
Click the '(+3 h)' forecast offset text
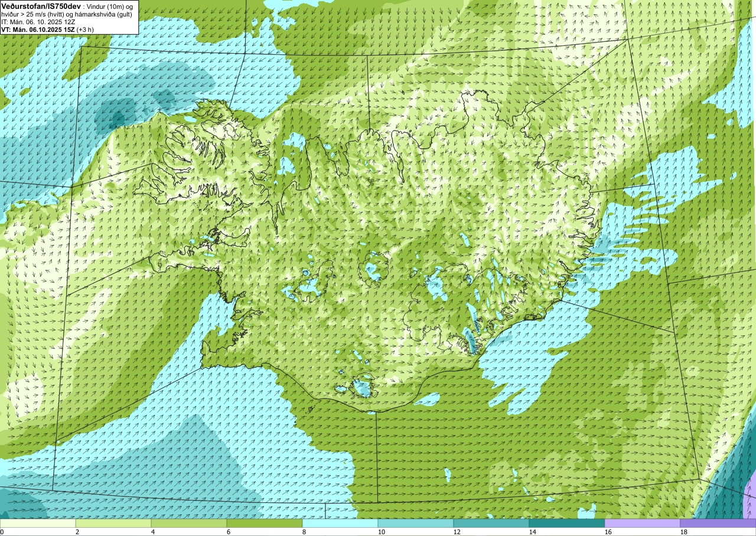click(x=85, y=29)
